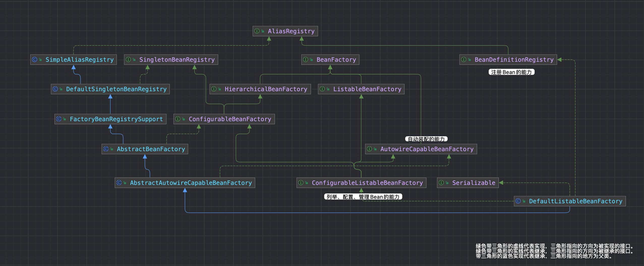
Task: Select the ConfigurableListableBeanFactory interface label
Action: [x=367, y=183]
